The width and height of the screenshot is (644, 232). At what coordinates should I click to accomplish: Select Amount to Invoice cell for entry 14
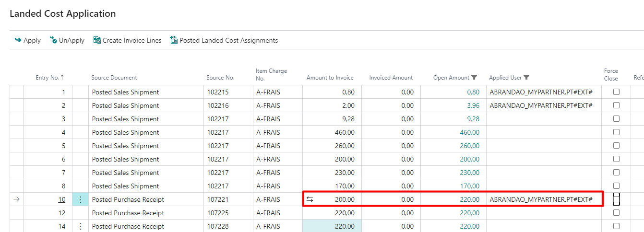point(332,226)
